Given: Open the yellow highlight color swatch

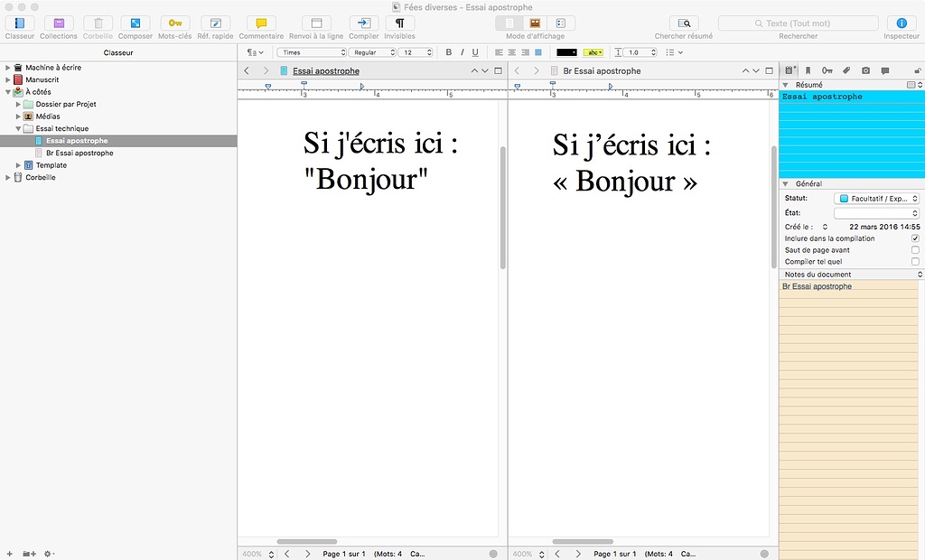Looking at the screenshot, I should tap(593, 52).
